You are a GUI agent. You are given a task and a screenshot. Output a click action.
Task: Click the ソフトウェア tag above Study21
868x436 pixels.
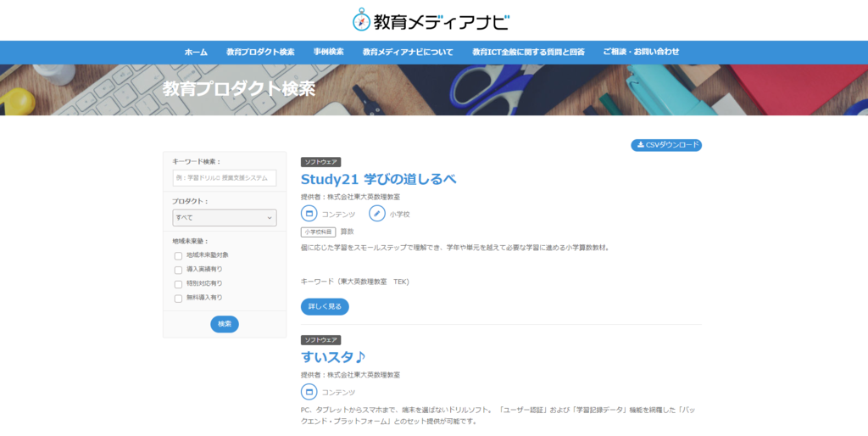pyautogui.click(x=321, y=162)
